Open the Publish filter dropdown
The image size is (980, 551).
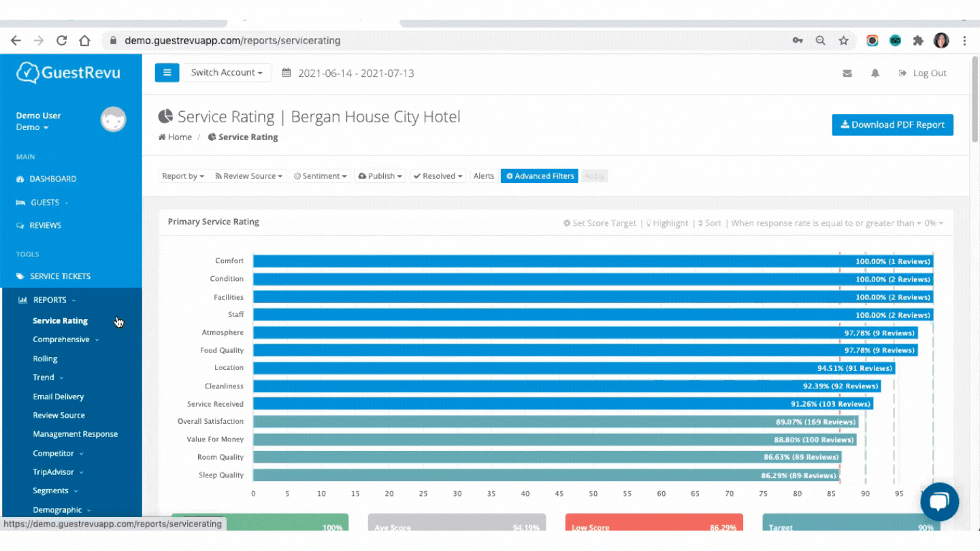[381, 176]
